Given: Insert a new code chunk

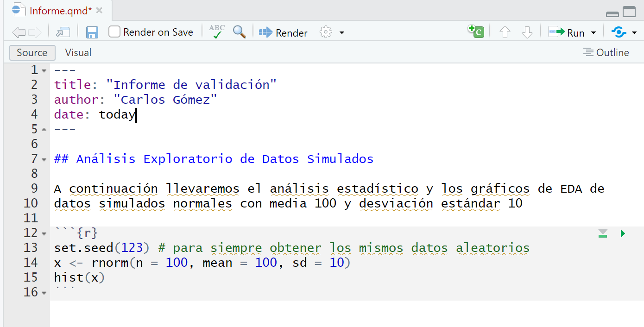Looking at the screenshot, I should (476, 31).
